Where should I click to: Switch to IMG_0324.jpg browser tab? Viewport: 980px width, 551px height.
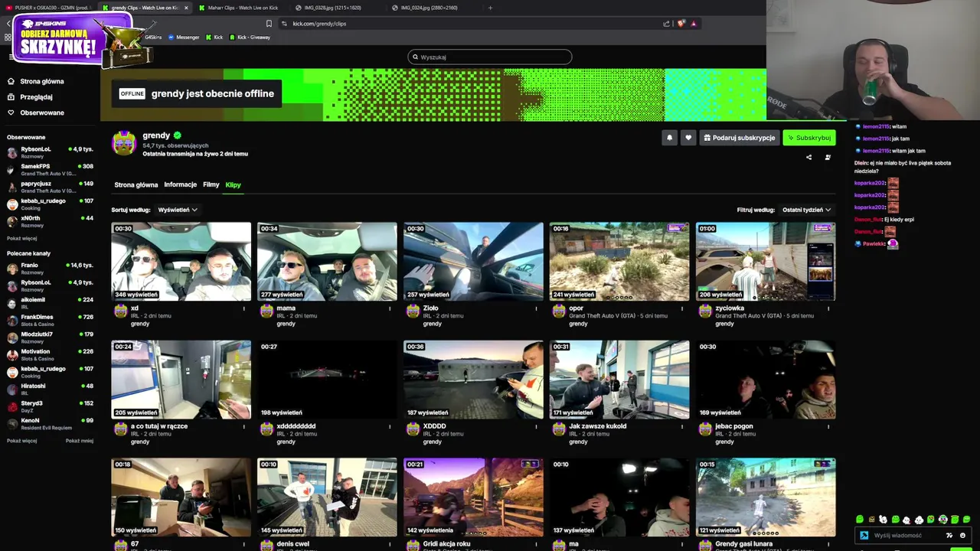[x=429, y=8]
